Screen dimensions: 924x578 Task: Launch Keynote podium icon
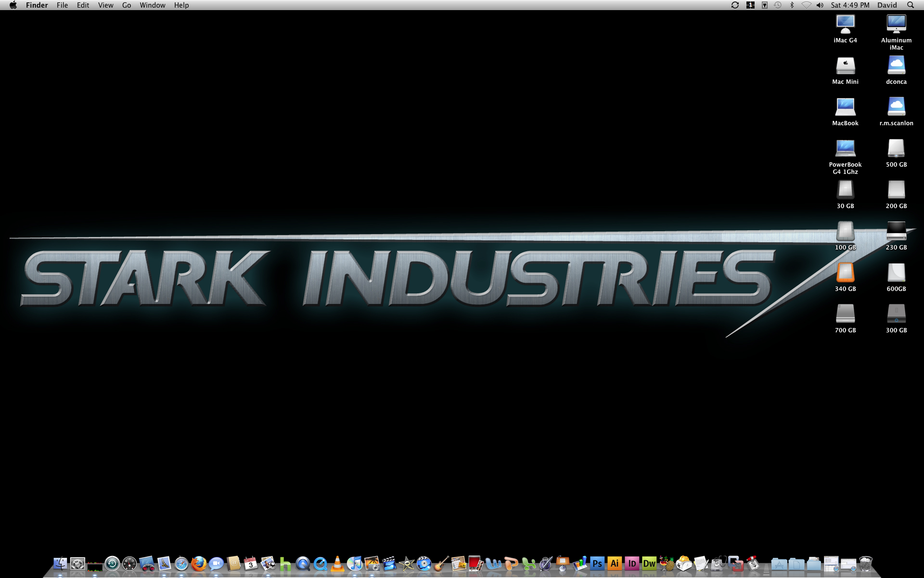(x=563, y=563)
